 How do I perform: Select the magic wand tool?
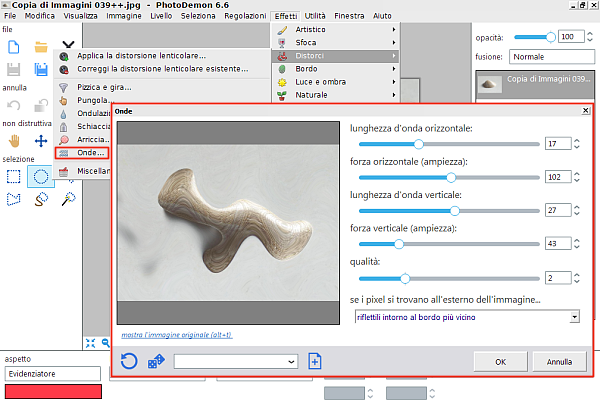coord(68,199)
